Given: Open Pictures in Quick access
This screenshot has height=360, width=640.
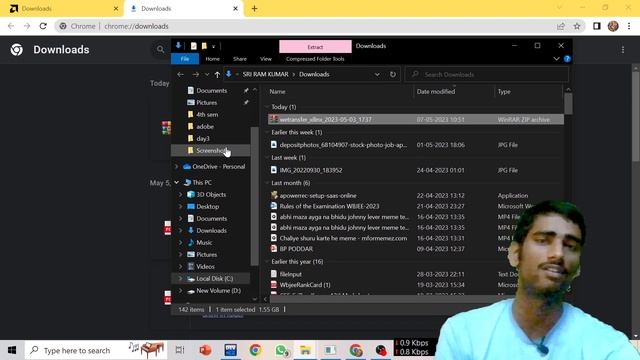Looking at the screenshot, I should (207, 102).
